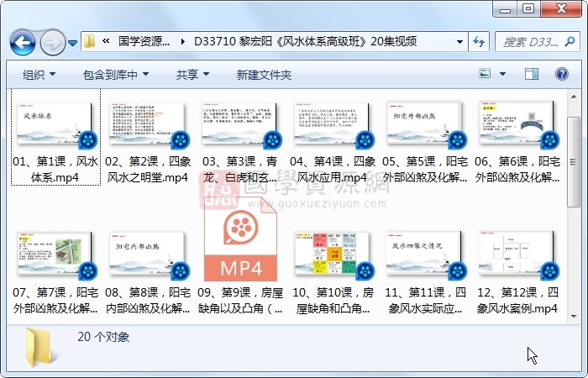Click file name 04、第4课，四象风水应用.mp4
The width and height of the screenshot is (588, 378).
333,170
